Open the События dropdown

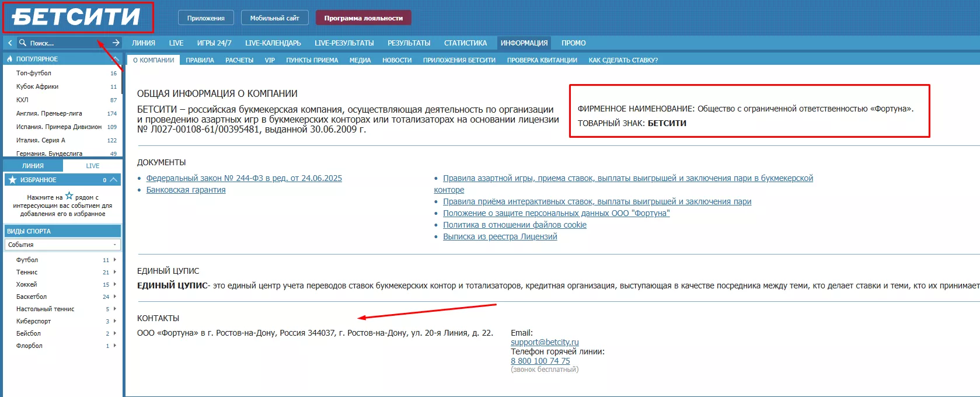click(x=62, y=245)
